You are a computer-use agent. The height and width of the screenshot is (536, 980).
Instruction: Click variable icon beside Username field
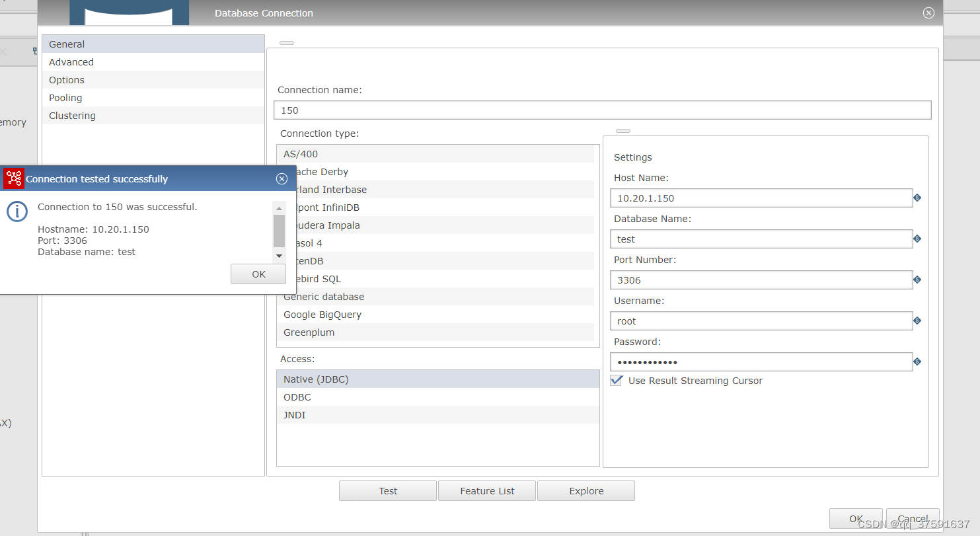[917, 321]
